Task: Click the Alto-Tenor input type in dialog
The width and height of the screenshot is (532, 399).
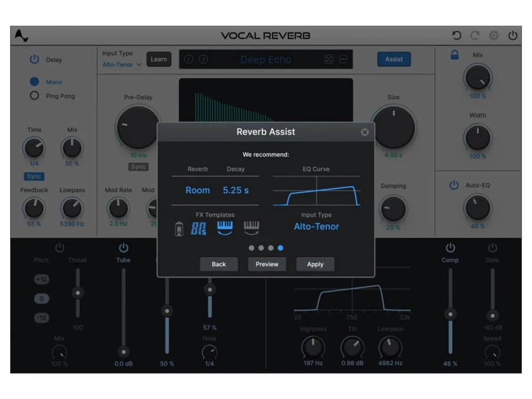Action: [317, 226]
